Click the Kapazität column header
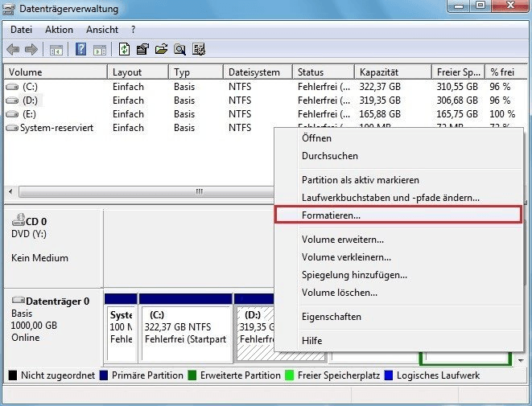 (379, 72)
